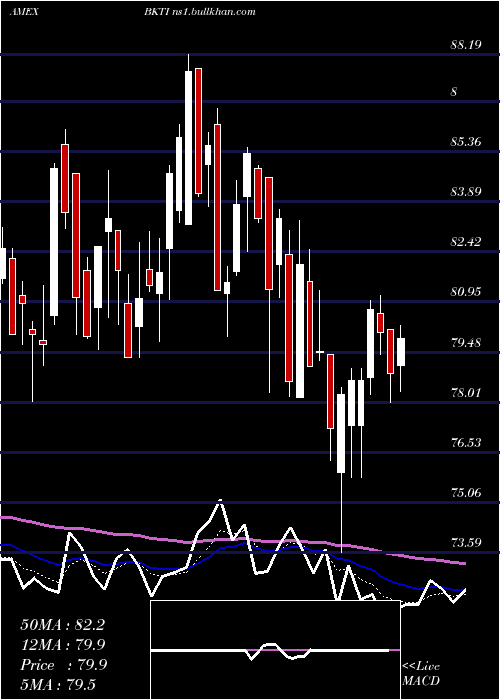Click the AMEX exchange label
This screenshot has width=500, height=700.
[x=23, y=12]
